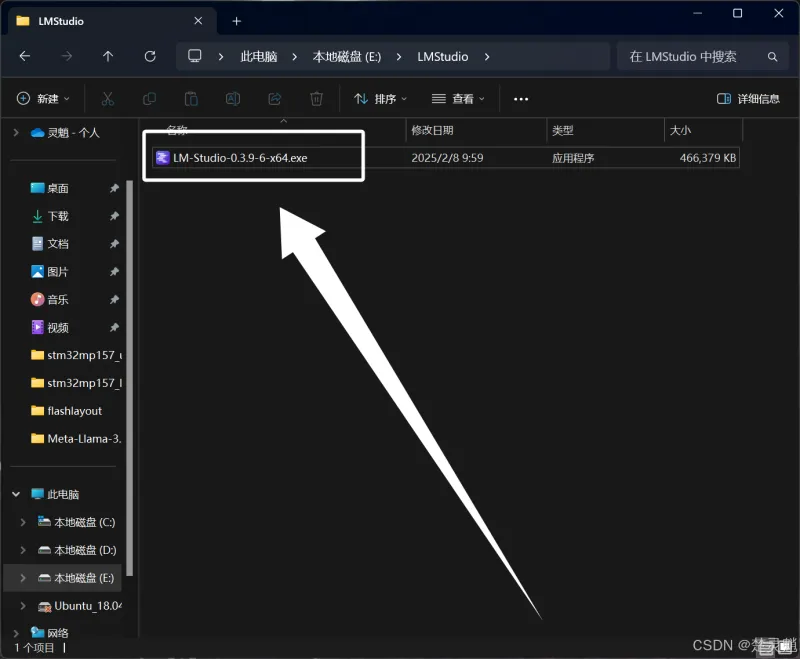Click the Paste clipboard icon
The width and height of the screenshot is (800, 659).
pyautogui.click(x=191, y=99)
